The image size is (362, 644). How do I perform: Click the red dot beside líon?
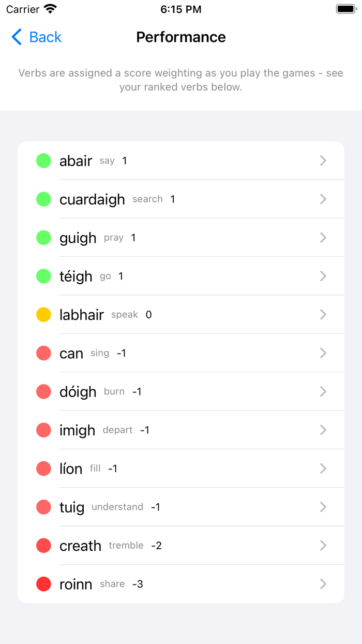click(x=43, y=469)
